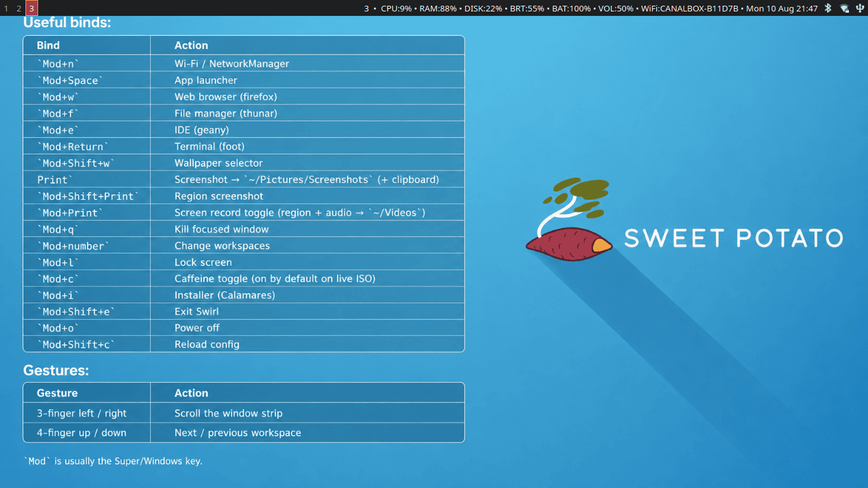Click the Print` bind cell
868x488 pixels.
tap(86, 179)
